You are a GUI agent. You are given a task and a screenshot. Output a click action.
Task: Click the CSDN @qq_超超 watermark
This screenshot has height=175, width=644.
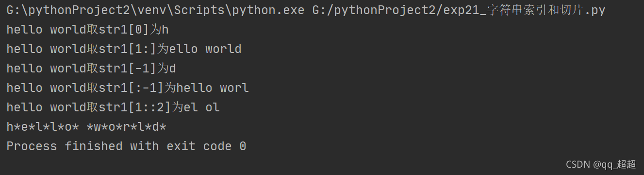[601, 164]
